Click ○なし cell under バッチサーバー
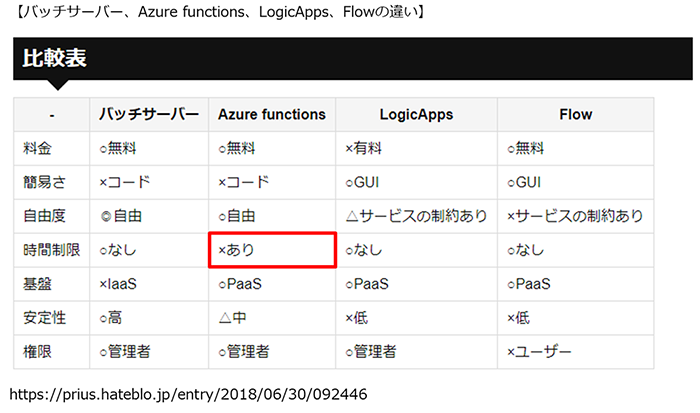700x413 pixels. [x=149, y=250]
